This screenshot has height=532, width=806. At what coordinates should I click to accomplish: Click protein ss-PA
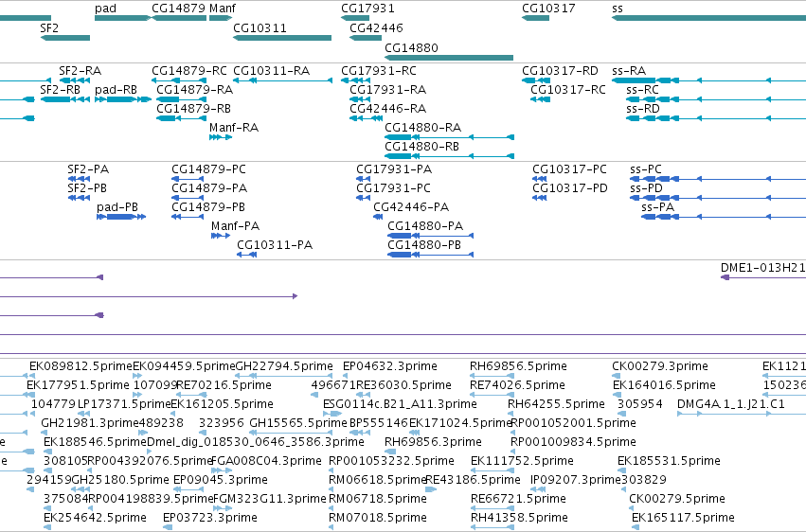(658, 207)
